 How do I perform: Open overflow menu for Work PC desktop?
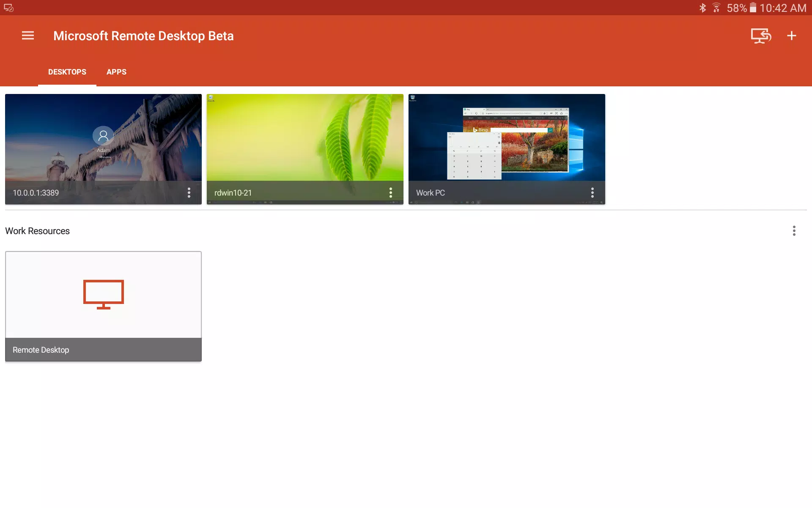pyautogui.click(x=593, y=193)
